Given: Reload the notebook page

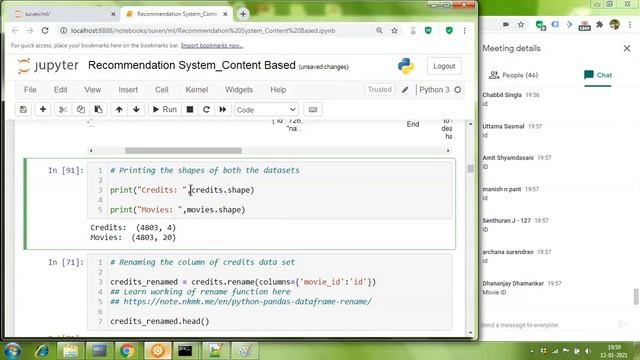Looking at the screenshot, I should [45, 31].
